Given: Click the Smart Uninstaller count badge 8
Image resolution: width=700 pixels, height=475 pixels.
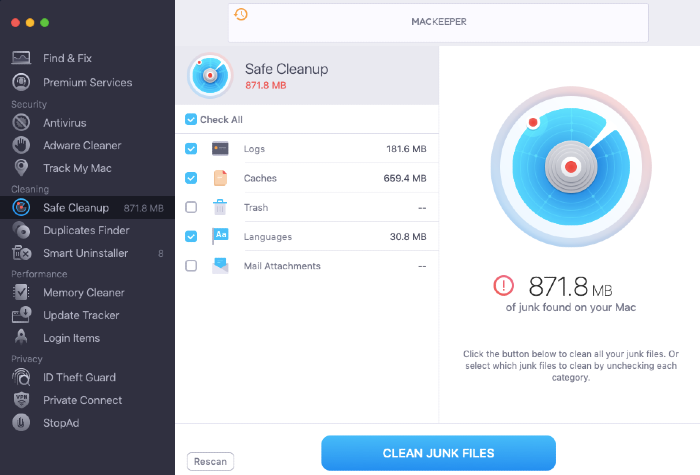Looking at the screenshot, I should (161, 254).
